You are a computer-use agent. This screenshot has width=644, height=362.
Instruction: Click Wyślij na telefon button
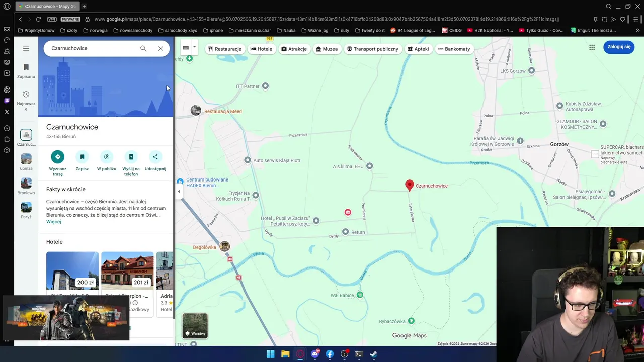point(131,157)
